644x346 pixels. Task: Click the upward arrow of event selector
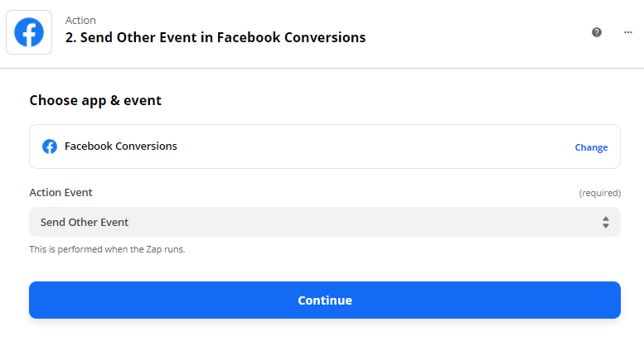tap(605, 219)
